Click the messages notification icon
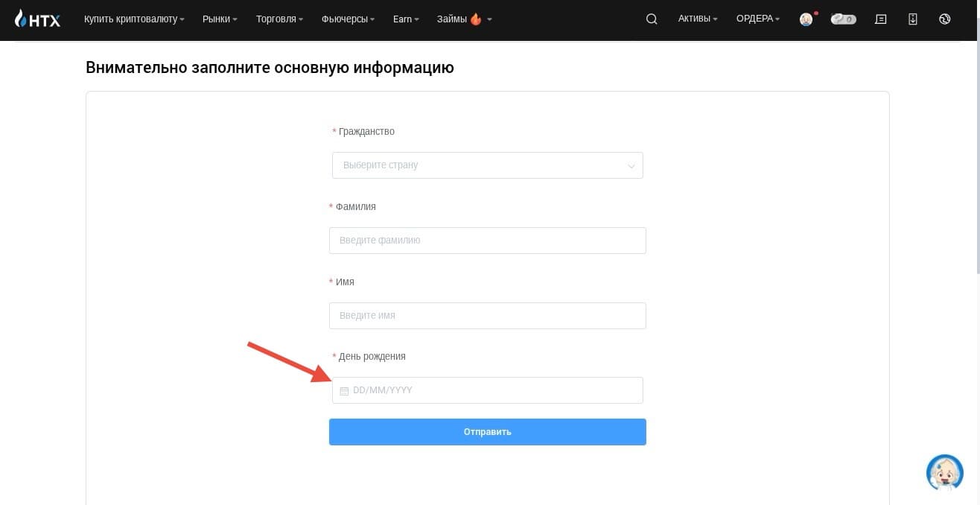The height and width of the screenshot is (505, 980). (880, 19)
